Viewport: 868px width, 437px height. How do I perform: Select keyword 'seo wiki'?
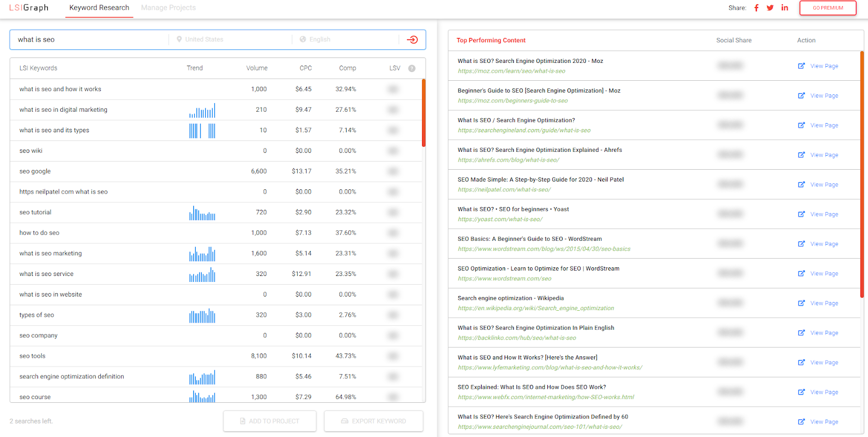[31, 151]
